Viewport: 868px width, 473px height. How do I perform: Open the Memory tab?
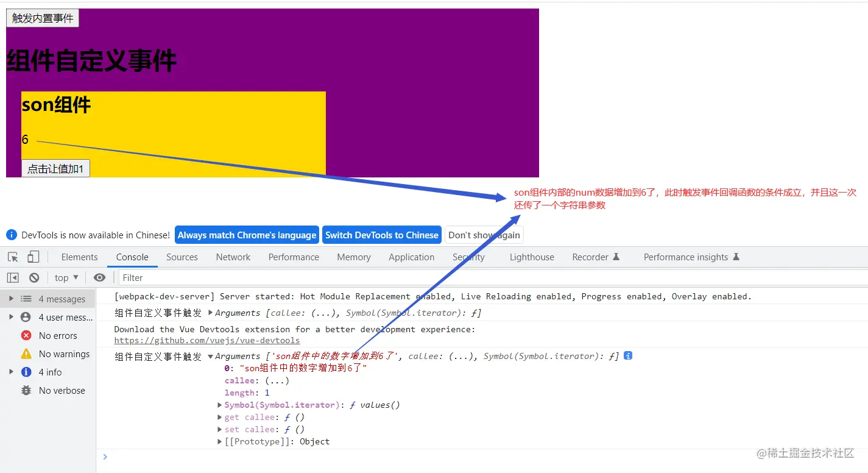(354, 257)
